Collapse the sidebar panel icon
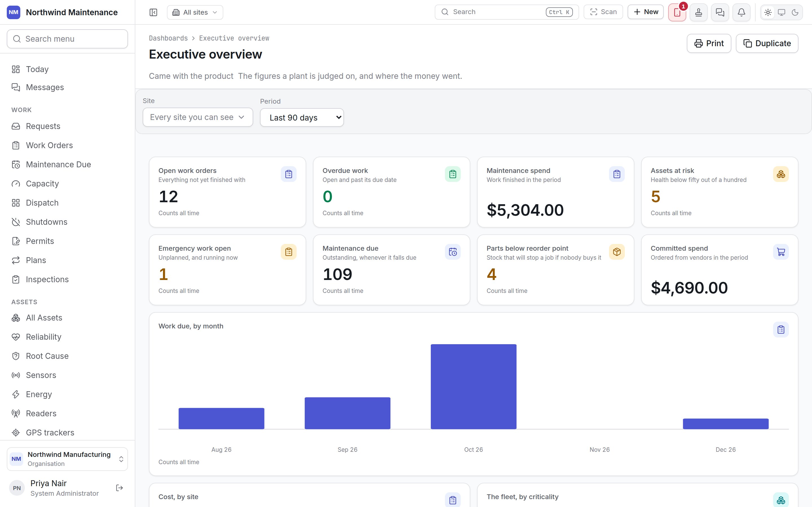 [x=153, y=12]
